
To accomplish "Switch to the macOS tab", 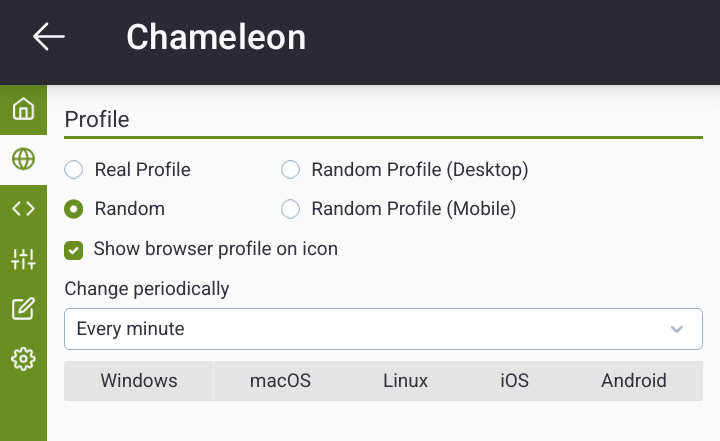I will 280,381.
